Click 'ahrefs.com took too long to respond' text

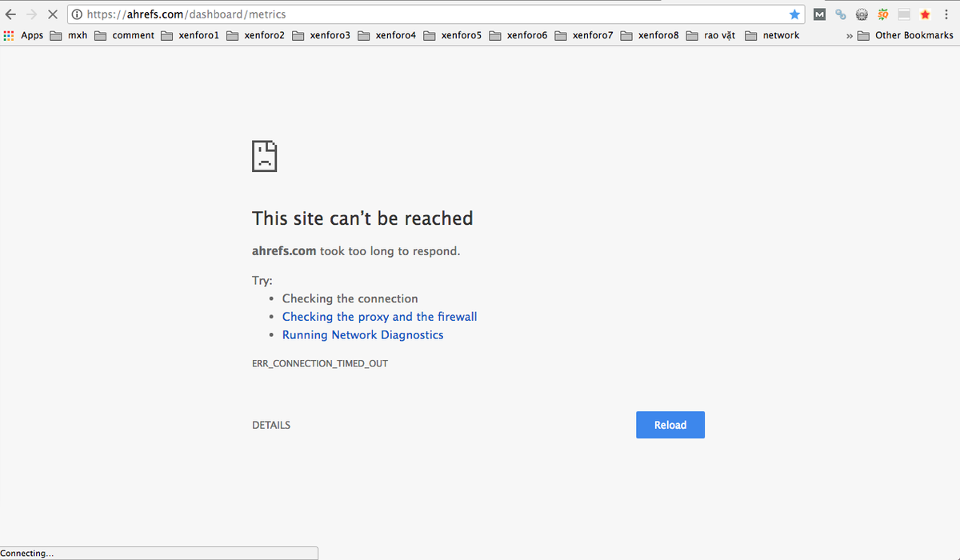coord(356,251)
